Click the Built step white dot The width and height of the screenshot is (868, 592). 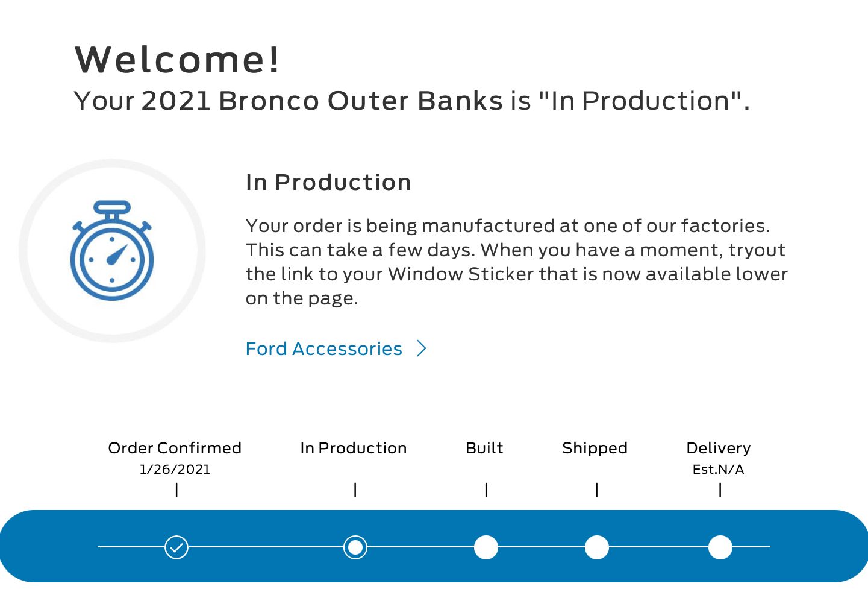[486, 547]
